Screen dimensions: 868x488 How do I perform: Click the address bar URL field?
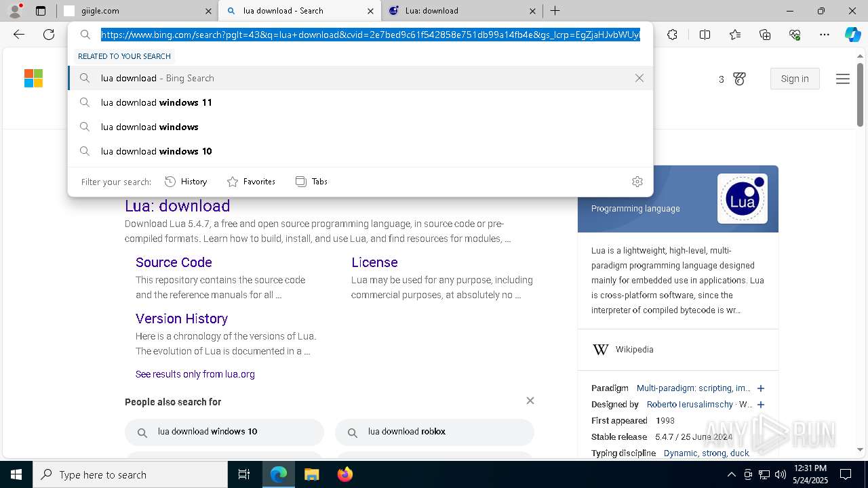pyautogui.click(x=370, y=35)
